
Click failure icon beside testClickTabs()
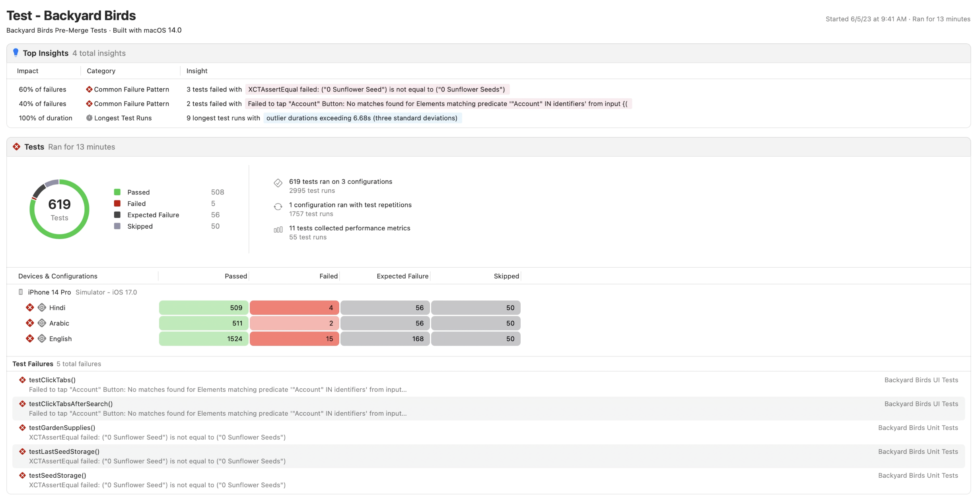click(22, 380)
